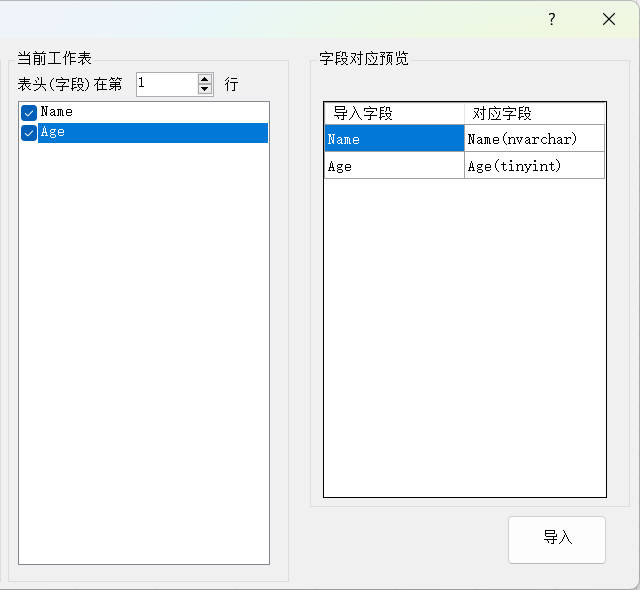This screenshot has width=640, height=590.
Task: Click the question mark help button
Action: [551, 20]
